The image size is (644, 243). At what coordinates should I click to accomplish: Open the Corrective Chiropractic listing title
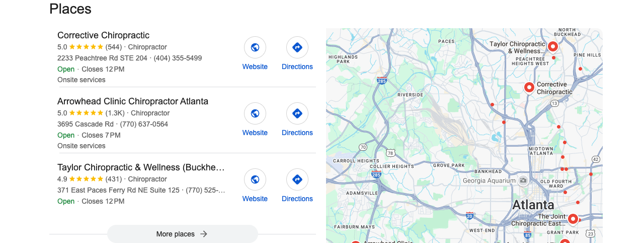click(103, 35)
